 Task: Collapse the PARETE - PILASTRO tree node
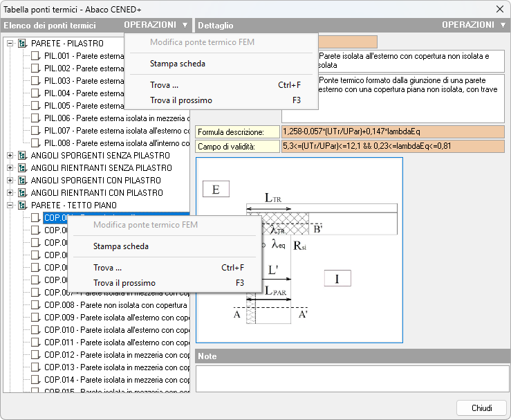click(x=10, y=44)
